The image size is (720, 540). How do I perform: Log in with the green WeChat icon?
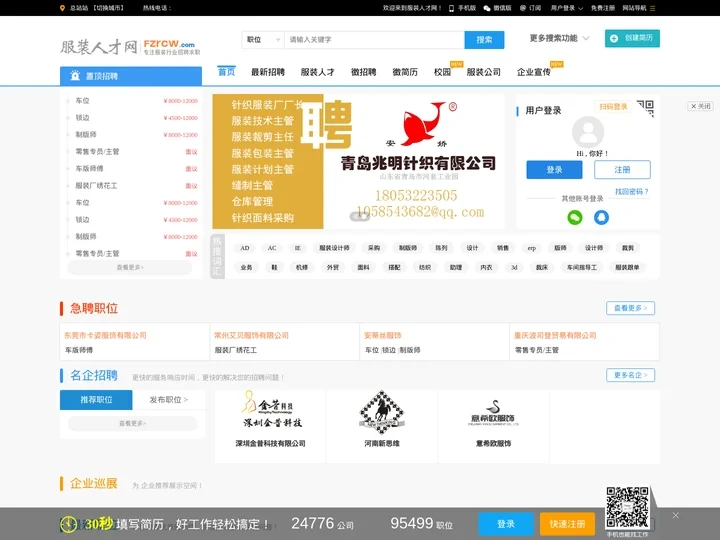pyautogui.click(x=574, y=217)
